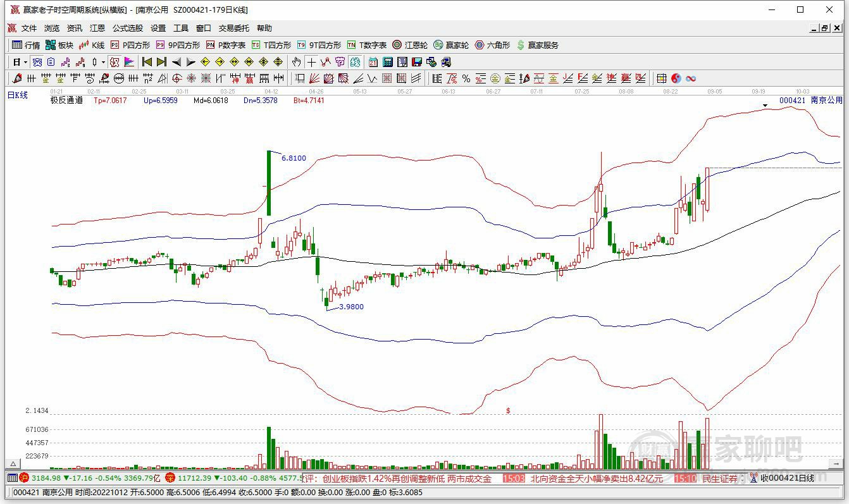The width and height of the screenshot is (849, 504).
Task: Click the yellow diamond right-arrow icon
Action: pos(220,62)
